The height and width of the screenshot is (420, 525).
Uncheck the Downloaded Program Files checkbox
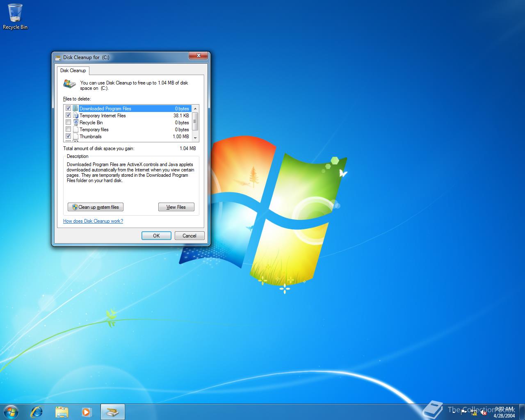click(68, 109)
